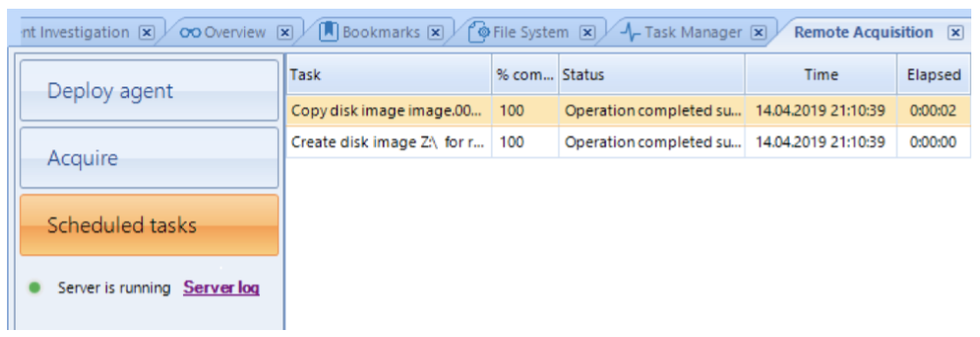Click the bookmark icon on Bookmarks tab
The height and width of the screenshot is (337, 980).
(x=329, y=32)
